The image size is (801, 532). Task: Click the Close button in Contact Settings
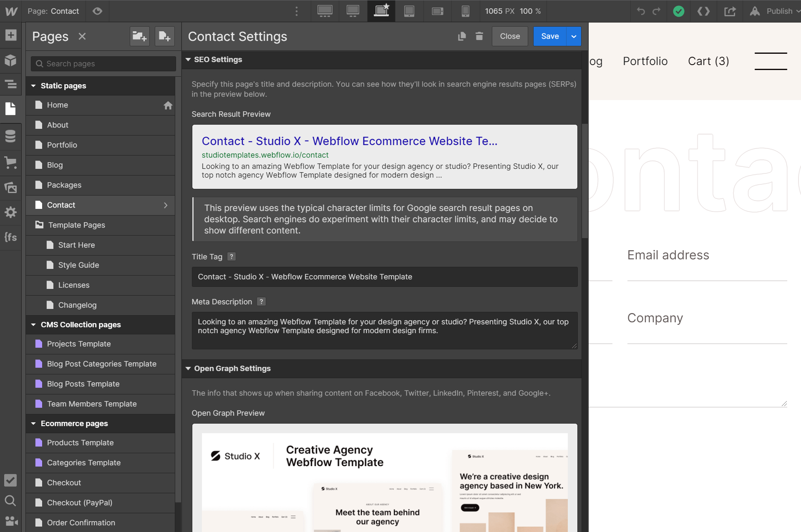[510, 36]
